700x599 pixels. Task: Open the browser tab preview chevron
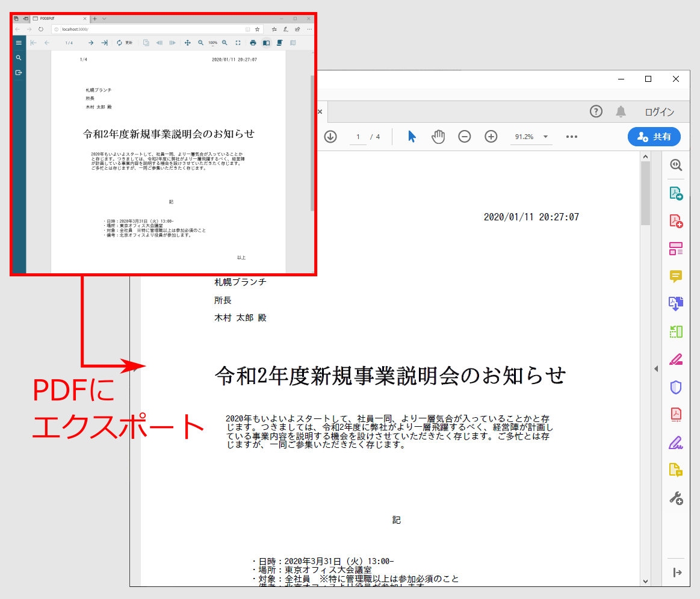[x=104, y=19]
